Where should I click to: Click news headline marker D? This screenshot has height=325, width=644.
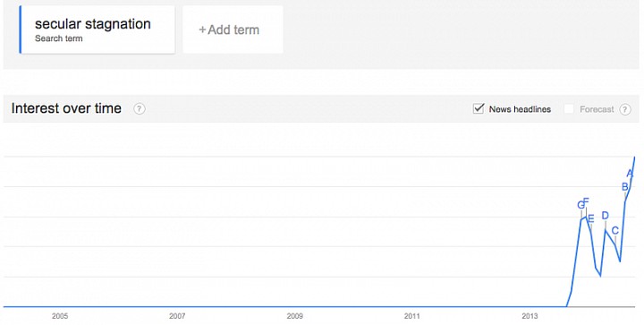[x=605, y=216]
